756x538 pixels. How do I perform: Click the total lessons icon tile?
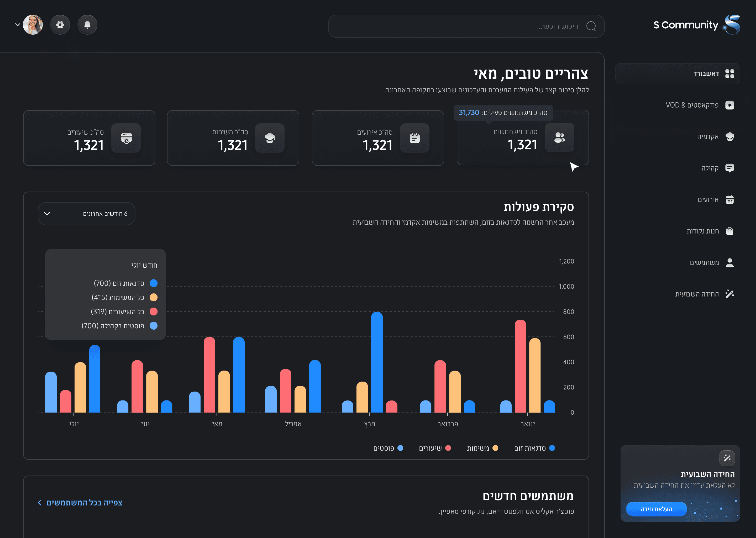[126, 138]
